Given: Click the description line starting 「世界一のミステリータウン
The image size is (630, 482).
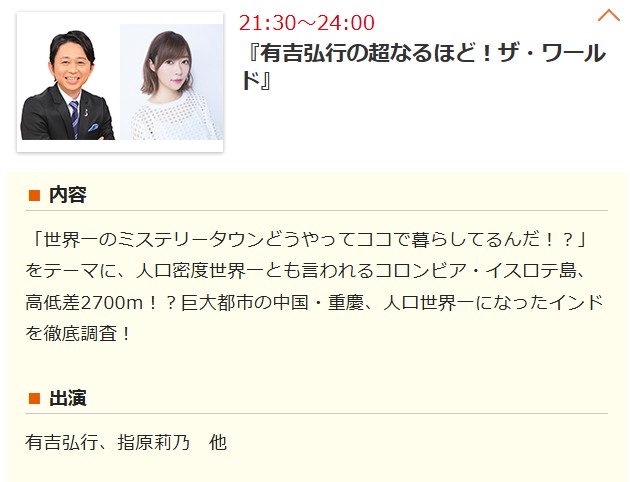Looking at the screenshot, I should pyautogui.click(x=307, y=240).
